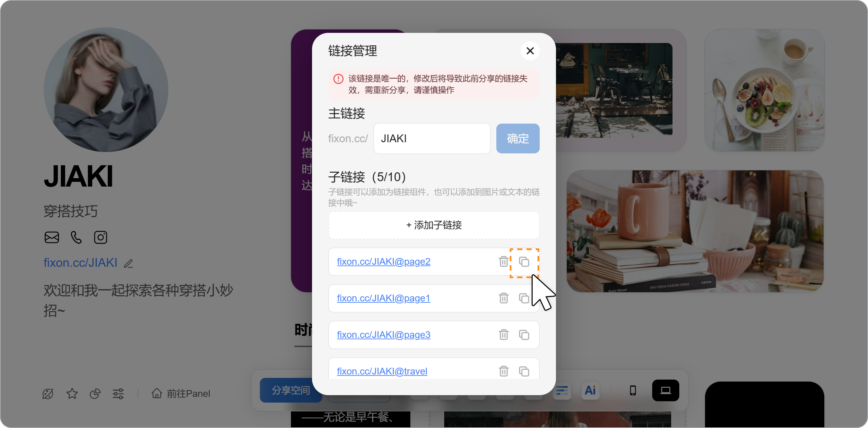868x428 pixels.
Task: Click the 分享空间 button
Action: [x=291, y=390]
